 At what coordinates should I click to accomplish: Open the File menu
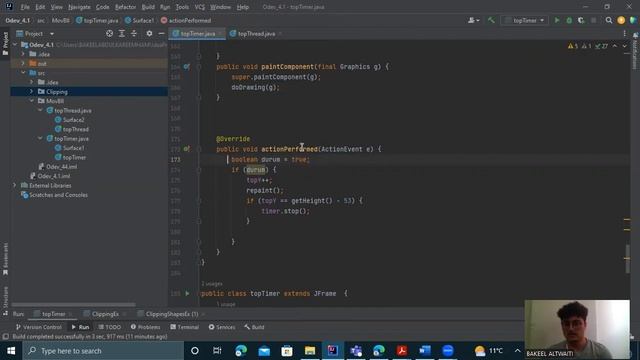25,7
